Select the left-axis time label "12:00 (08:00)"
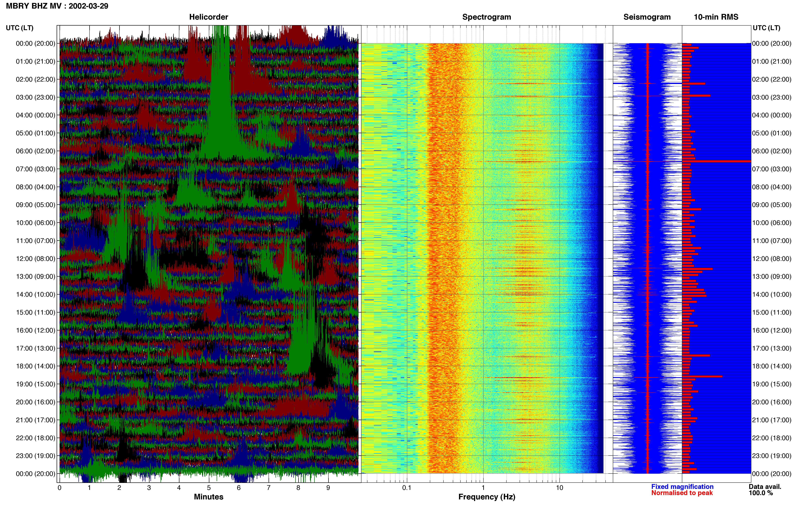This screenshot has height=508, width=812. (x=36, y=259)
